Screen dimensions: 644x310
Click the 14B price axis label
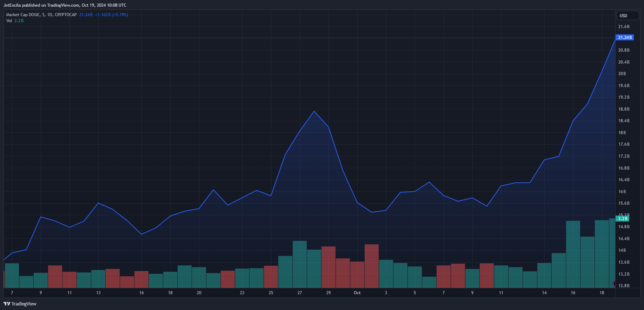[x=622, y=250]
